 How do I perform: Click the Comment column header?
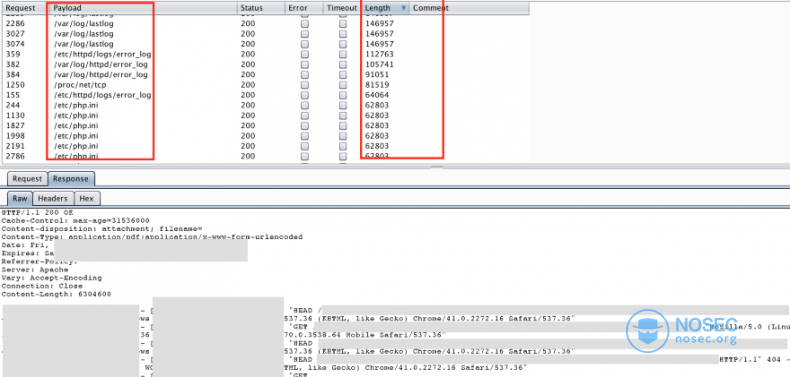click(469, 8)
